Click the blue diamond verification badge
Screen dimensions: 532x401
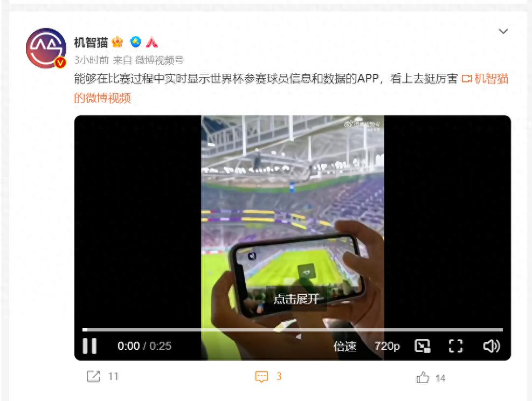[136, 42]
